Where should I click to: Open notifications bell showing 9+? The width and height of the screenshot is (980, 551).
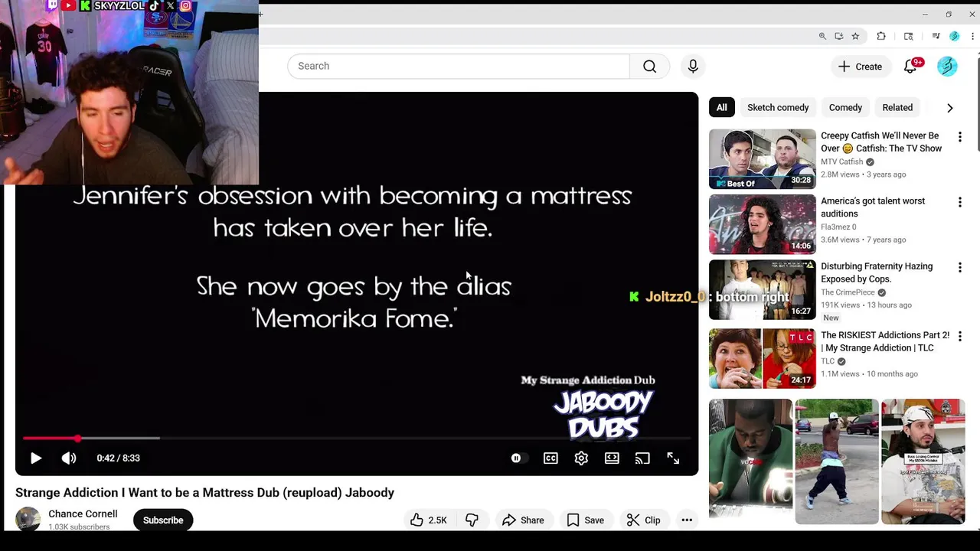coord(911,67)
